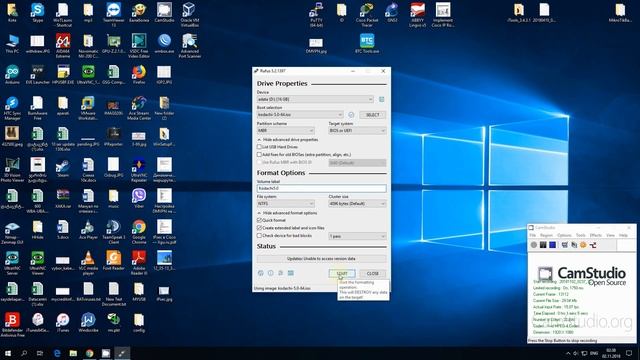Show the Rufus log icon
This screenshot has width=640, height=360.
tap(291, 273)
